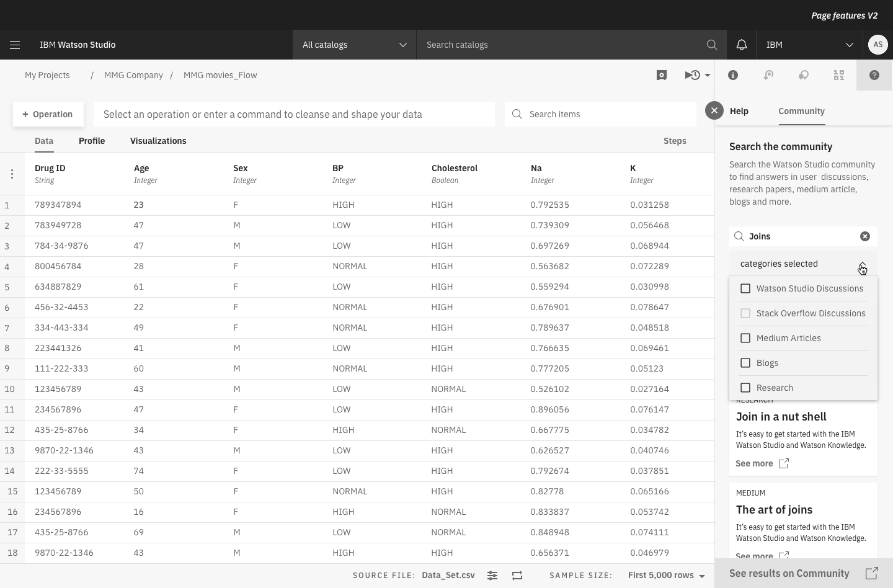The image size is (893, 588).
Task: Click the source file settings sliders icon
Action: click(x=492, y=576)
